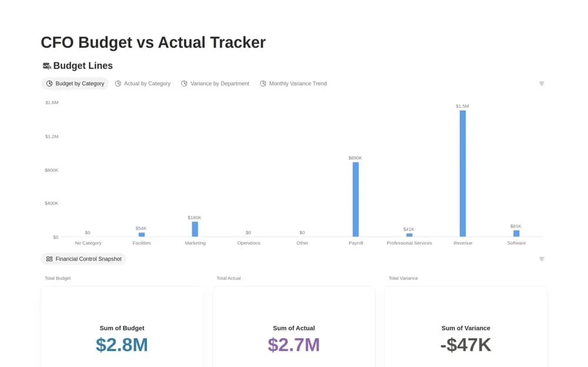The image size is (588, 367).
Task: Click the $1.6M y-axis value
Action: 52,102
